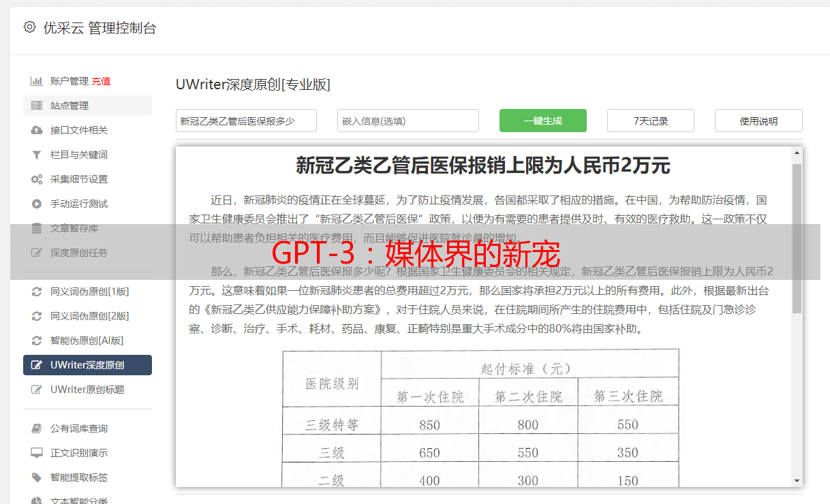Click the table cell 300
This screenshot has width=830, height=504.
pos(528,481)
